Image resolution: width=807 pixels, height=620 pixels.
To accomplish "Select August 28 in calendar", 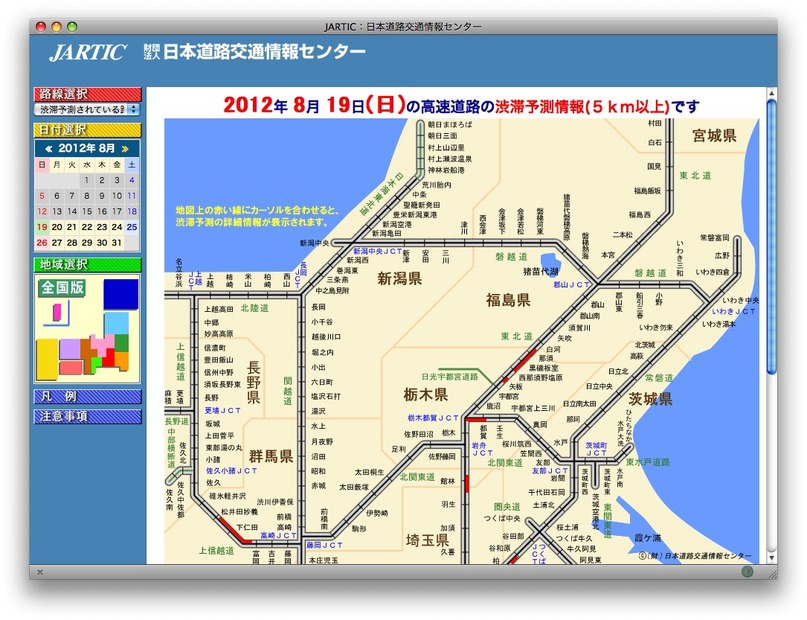I will tap(72, 242).
